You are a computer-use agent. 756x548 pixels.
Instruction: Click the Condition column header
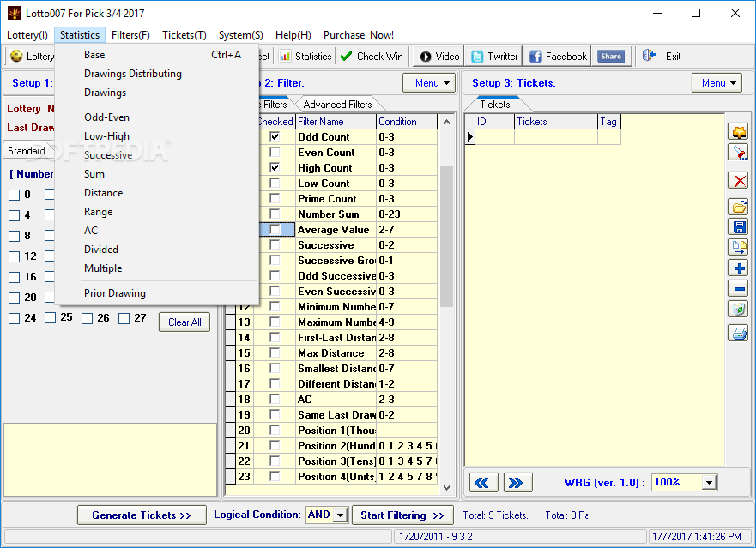(407, 122)
